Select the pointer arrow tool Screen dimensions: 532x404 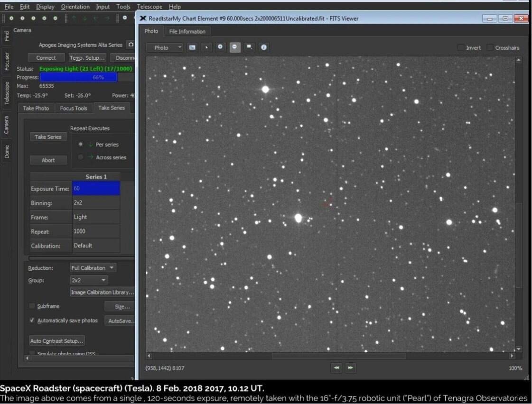click(206, 47)
